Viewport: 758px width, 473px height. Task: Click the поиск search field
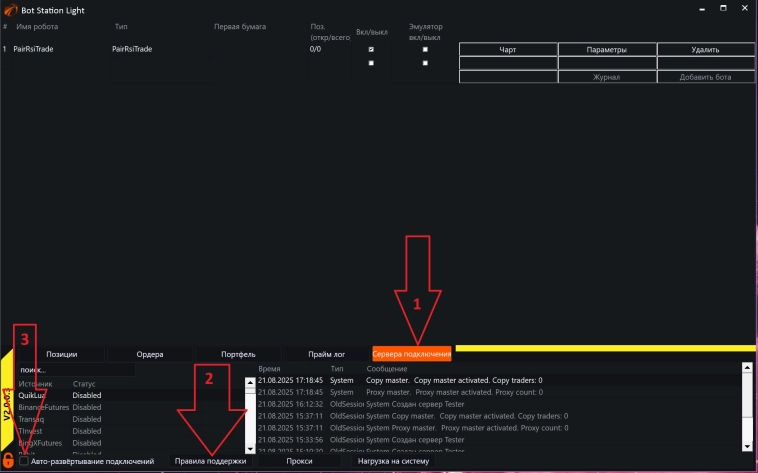[75, 369]
